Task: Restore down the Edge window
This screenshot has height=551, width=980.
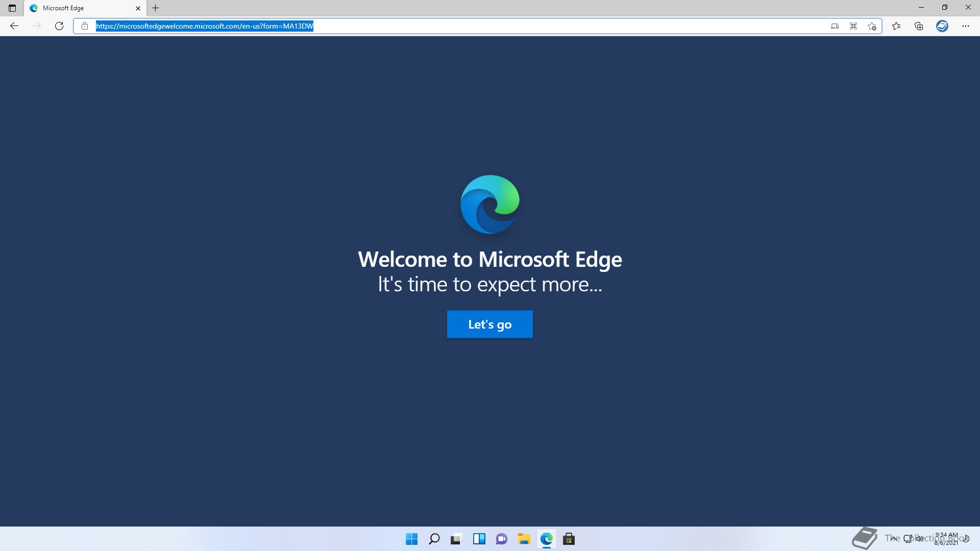Action: click(x=945, y=8)
